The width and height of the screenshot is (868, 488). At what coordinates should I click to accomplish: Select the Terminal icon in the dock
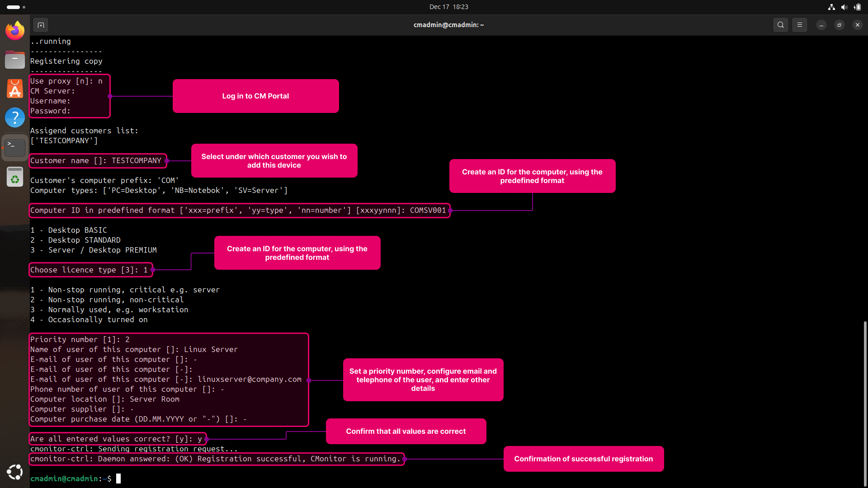15,147
